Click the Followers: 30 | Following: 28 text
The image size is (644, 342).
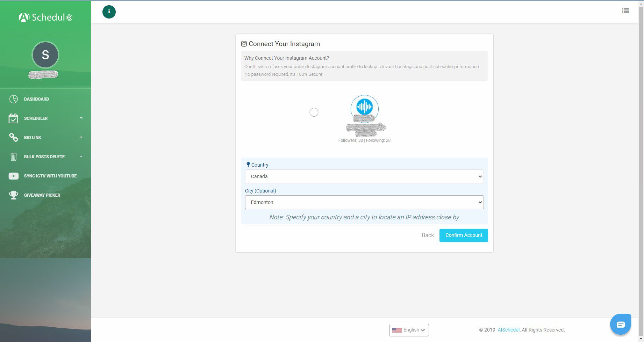[364, 140]
